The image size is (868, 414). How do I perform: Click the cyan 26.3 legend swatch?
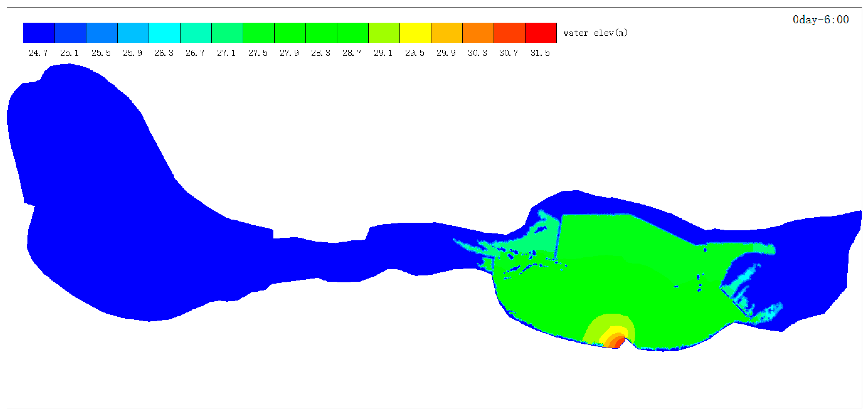164,33
